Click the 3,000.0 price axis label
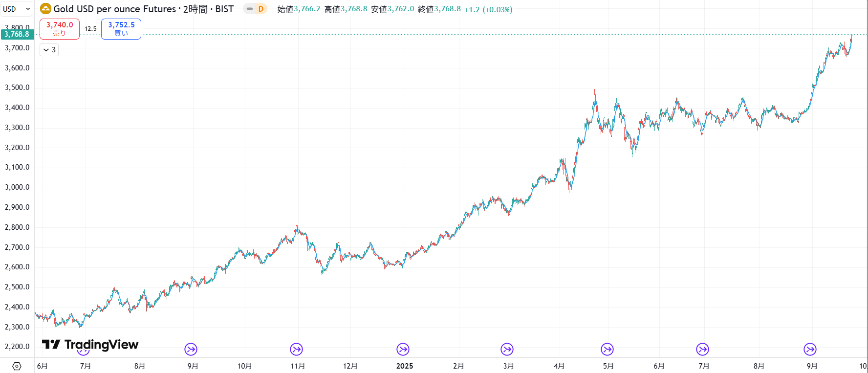Image resolution: width=868 pixels, height=373 pixels. tap(17, 187)
